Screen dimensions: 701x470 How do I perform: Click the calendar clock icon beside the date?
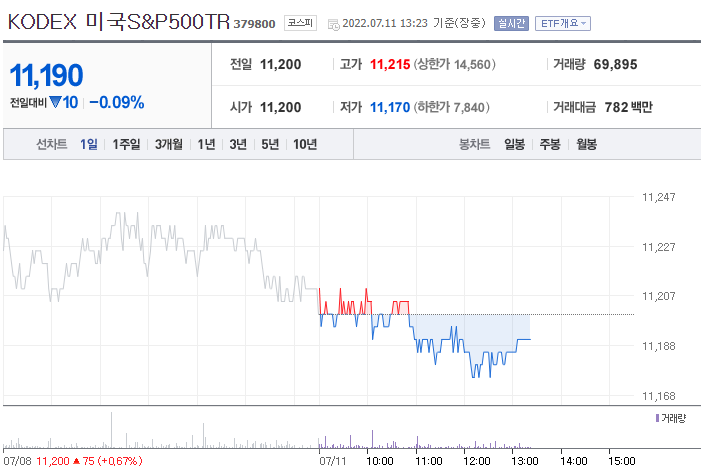point(334,25)
